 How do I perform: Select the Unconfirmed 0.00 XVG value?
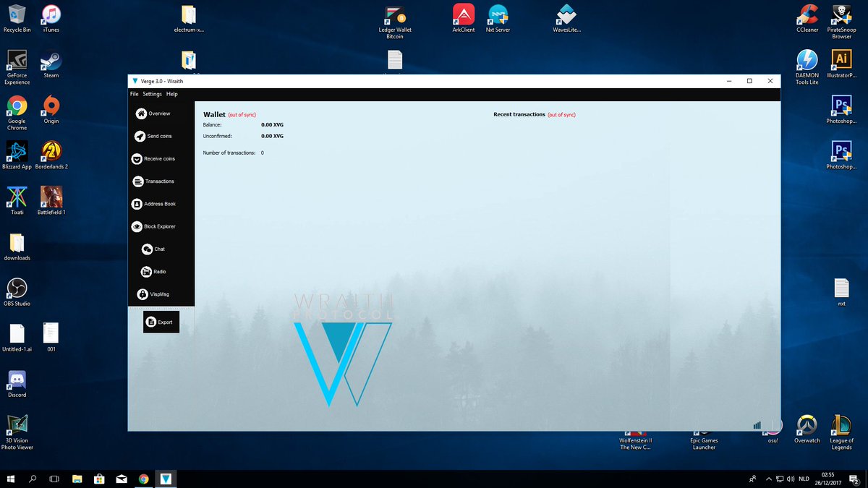272,136
